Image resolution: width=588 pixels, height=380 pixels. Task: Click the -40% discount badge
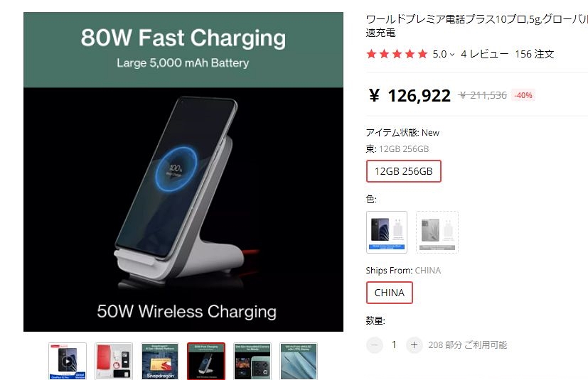pyautogui.click(x=523, y=96)
